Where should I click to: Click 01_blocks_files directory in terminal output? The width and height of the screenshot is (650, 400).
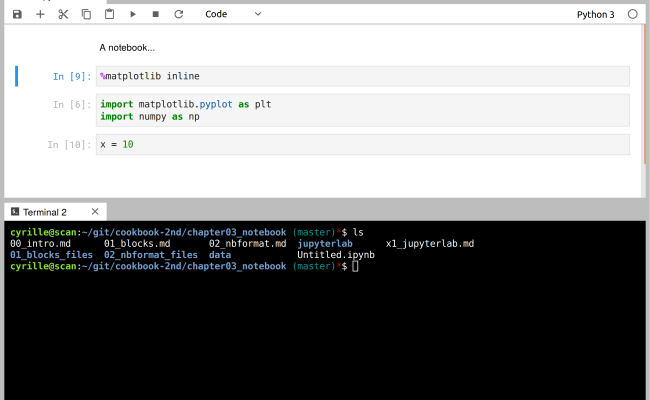[x=51, y=255]
